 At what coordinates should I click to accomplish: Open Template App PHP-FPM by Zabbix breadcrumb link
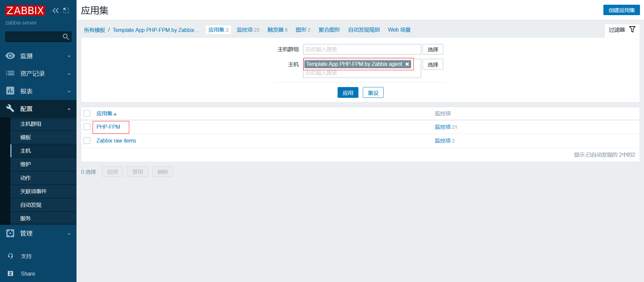156,30
